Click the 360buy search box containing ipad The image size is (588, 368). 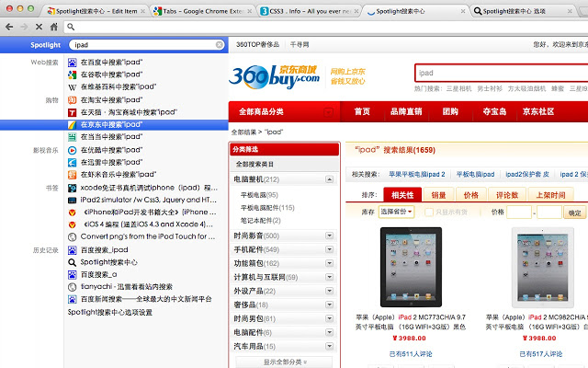tap(502, 73)
